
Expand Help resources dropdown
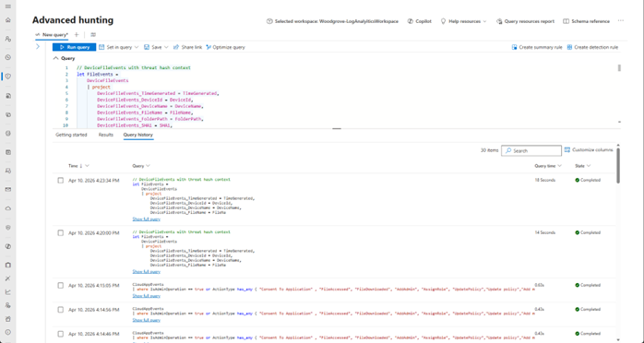pyautogui.click(x=464, y=21)
